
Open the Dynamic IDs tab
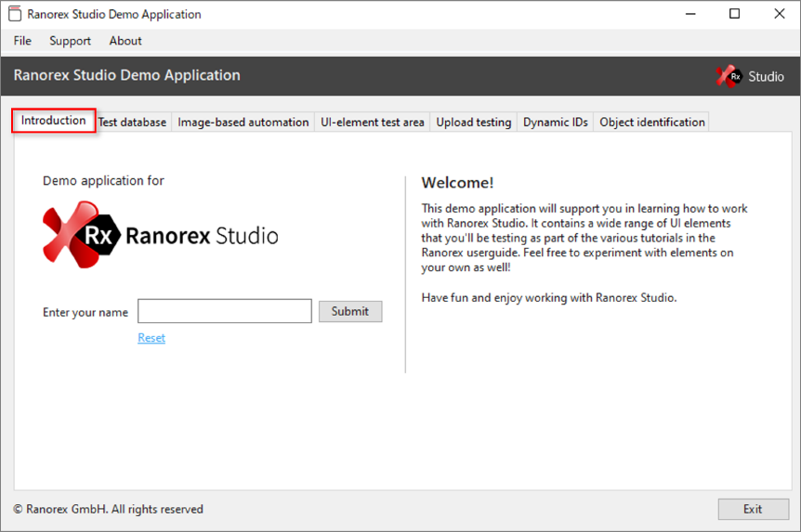[x=556, y=123]
